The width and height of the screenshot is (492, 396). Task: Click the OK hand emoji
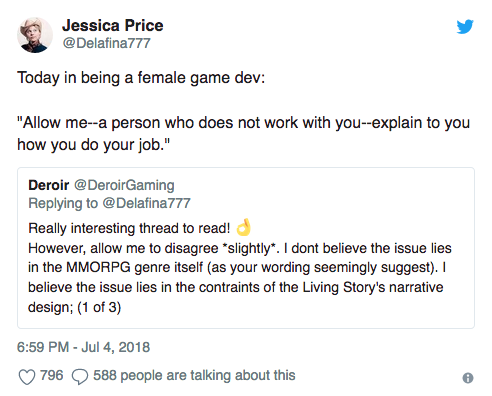click(244, 227)
